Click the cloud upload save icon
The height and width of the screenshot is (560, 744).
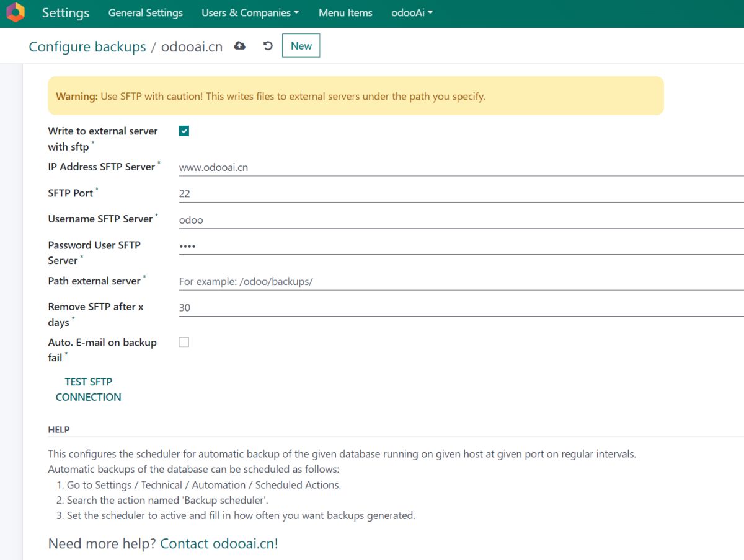(239, 46)
